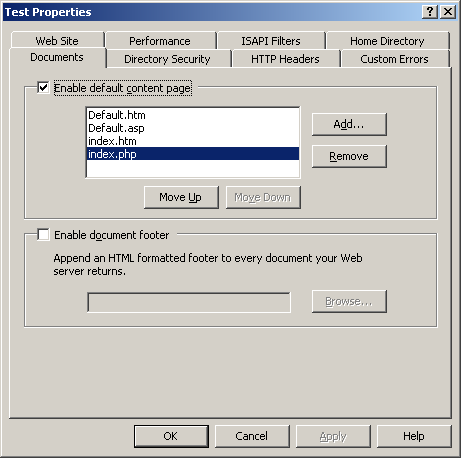Move index.php up in the list
461x458 pixels.
181,197
